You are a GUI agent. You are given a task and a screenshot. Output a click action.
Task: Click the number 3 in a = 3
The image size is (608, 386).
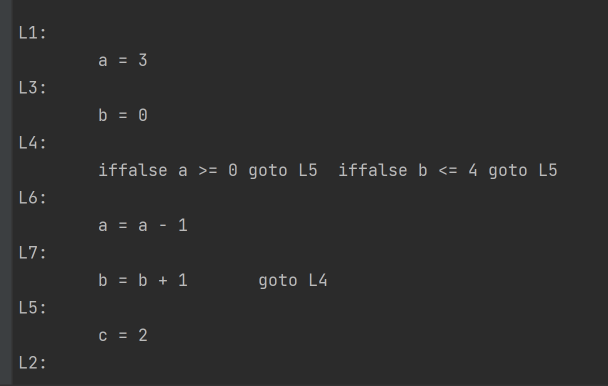(143, 61)
